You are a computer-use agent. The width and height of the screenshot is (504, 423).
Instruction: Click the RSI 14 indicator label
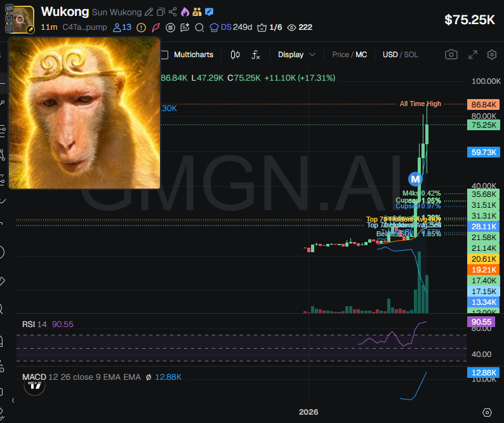34,324
